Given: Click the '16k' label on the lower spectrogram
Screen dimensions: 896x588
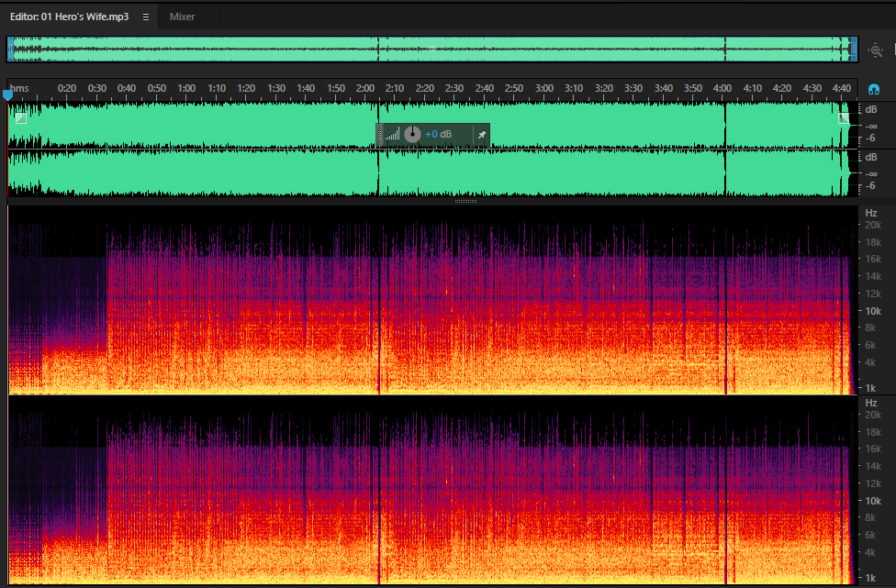Looking at the screenshot, I should tap(873, 449).
